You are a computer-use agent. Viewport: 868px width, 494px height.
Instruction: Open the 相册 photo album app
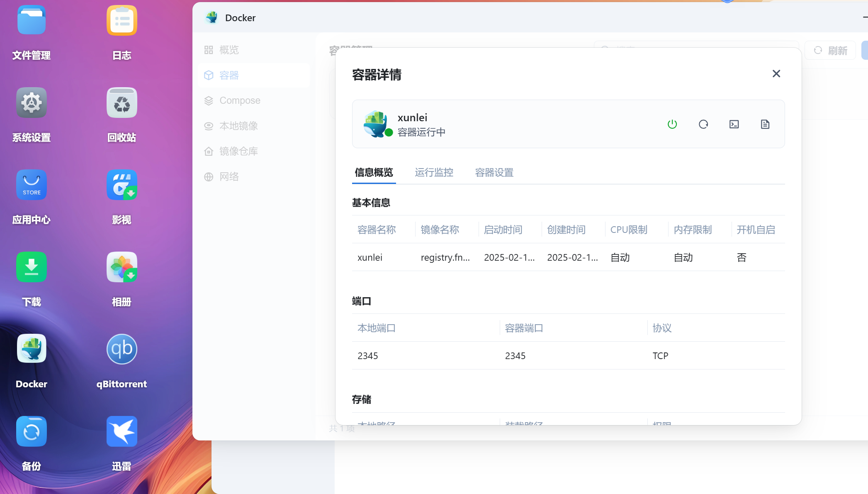[x=122, y=267]
